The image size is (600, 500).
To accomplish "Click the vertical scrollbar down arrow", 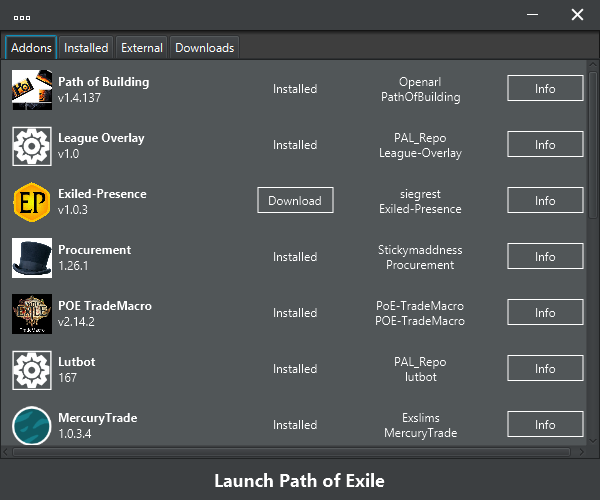I will (593, 441).
